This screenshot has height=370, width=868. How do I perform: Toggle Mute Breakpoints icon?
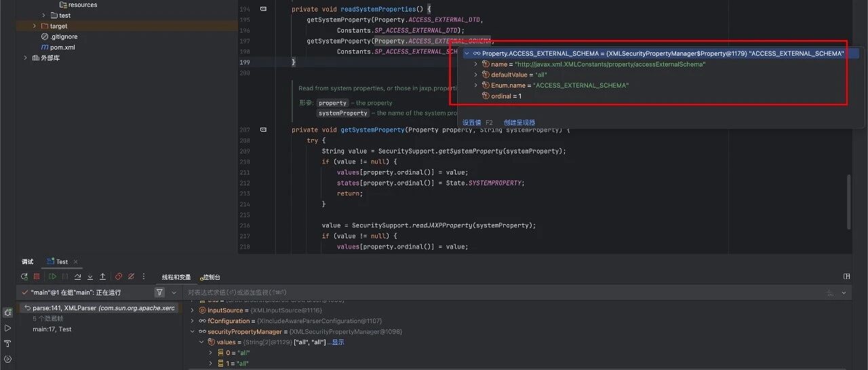click(x=131, y=277)
